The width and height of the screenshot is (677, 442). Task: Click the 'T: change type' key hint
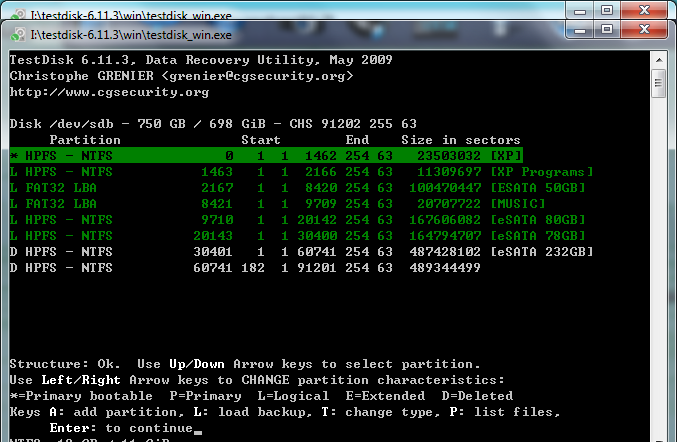pyautogui.click(x=381, y=412)
